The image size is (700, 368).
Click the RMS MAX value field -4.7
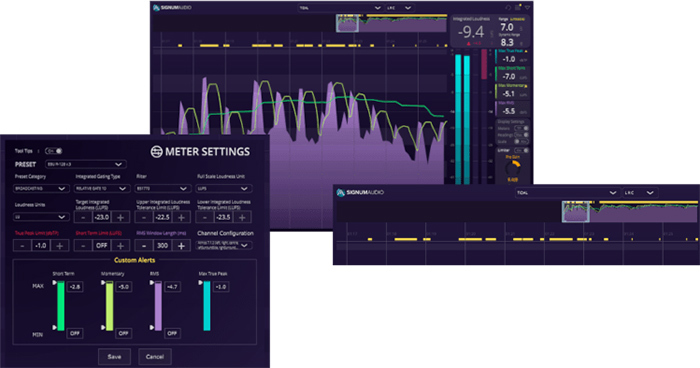click(x=172, y=287)
